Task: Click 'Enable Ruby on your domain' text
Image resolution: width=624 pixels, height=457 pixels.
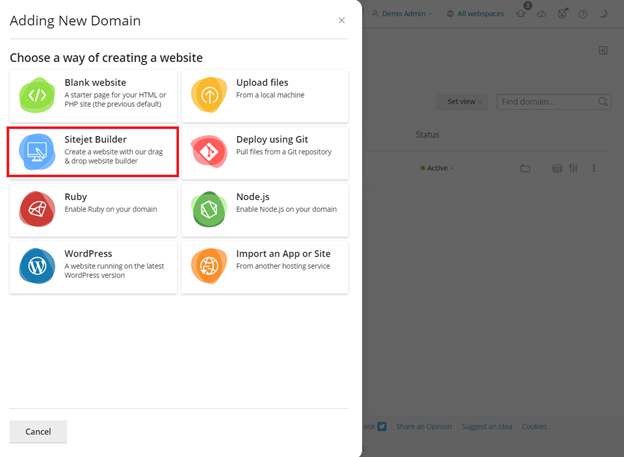Action: click(111, 209)
